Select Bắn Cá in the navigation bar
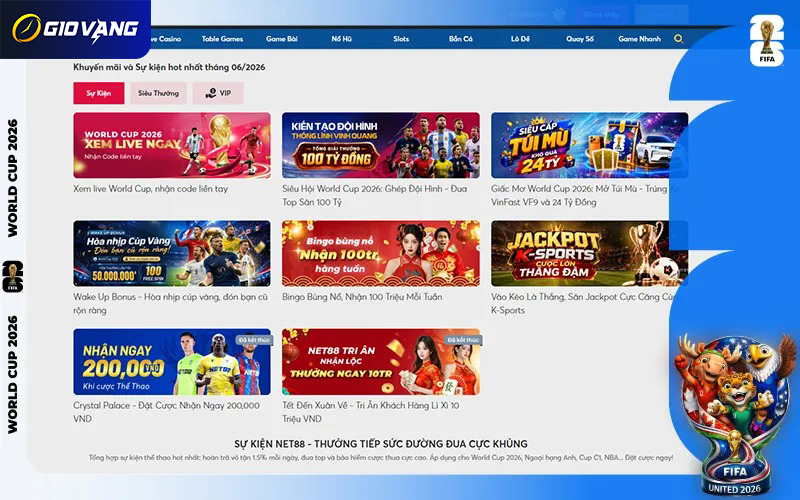The image size is (800, 500). click(x=461, y=39)
